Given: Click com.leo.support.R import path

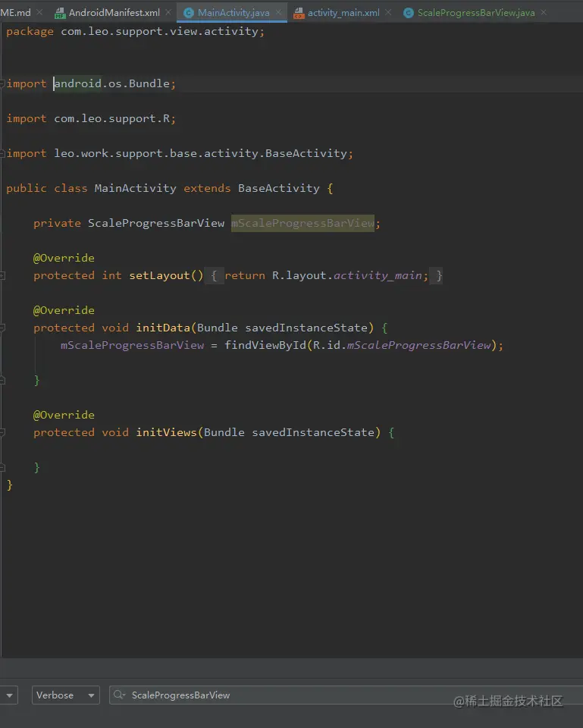Looking at the screenshot, I should (112, 119).
